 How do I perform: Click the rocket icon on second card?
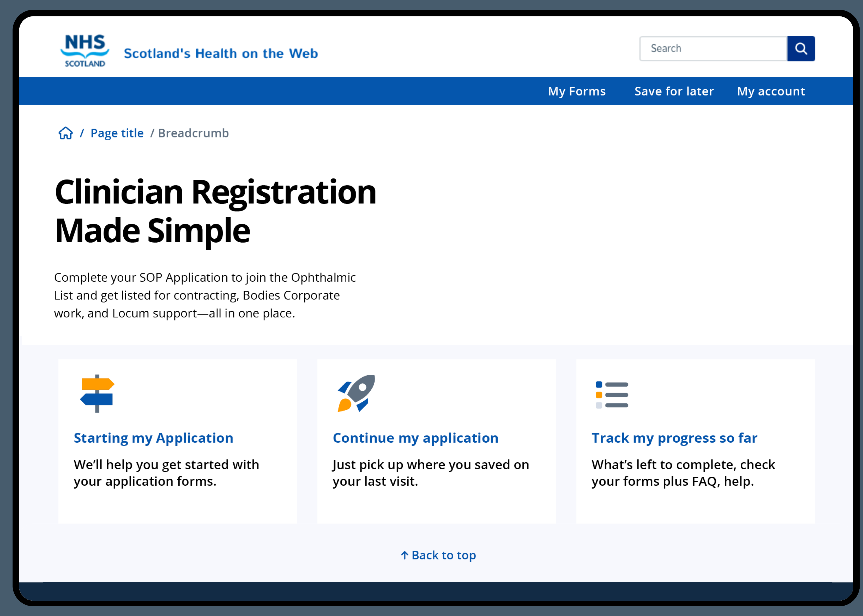tap(357, 393)
